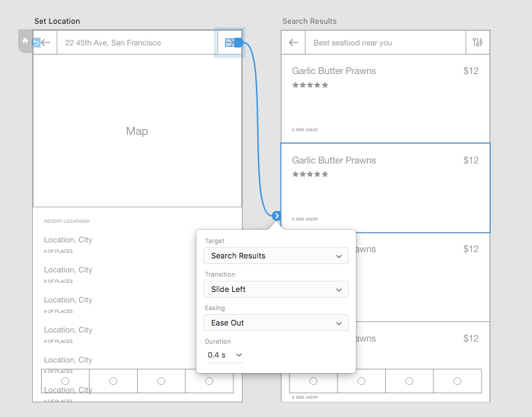Viewport: 532px width, 417px height.
Task: Select the Set Location artboard title
Action: tap(57, 21)
